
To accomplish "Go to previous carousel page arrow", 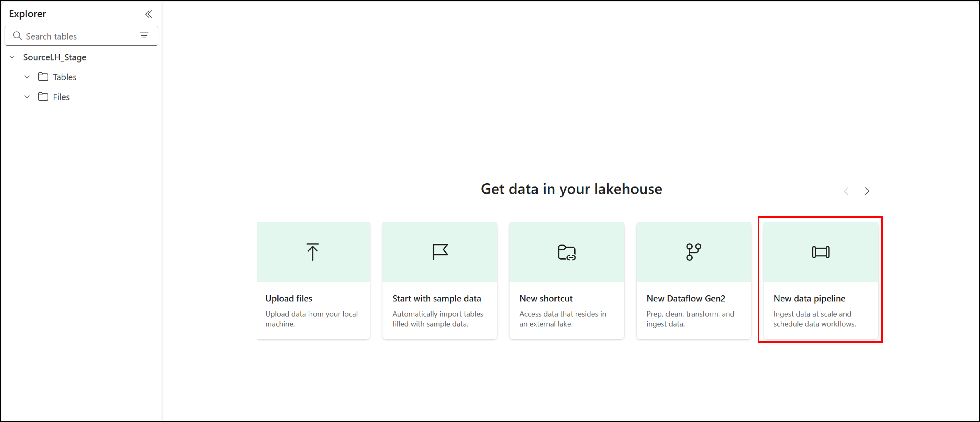I will (846, 191).
